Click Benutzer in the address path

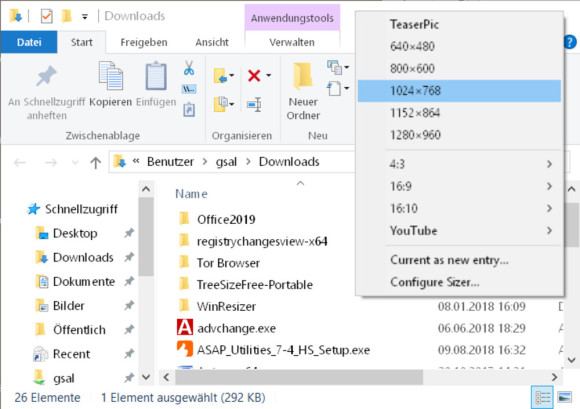[x=170, y=162]
